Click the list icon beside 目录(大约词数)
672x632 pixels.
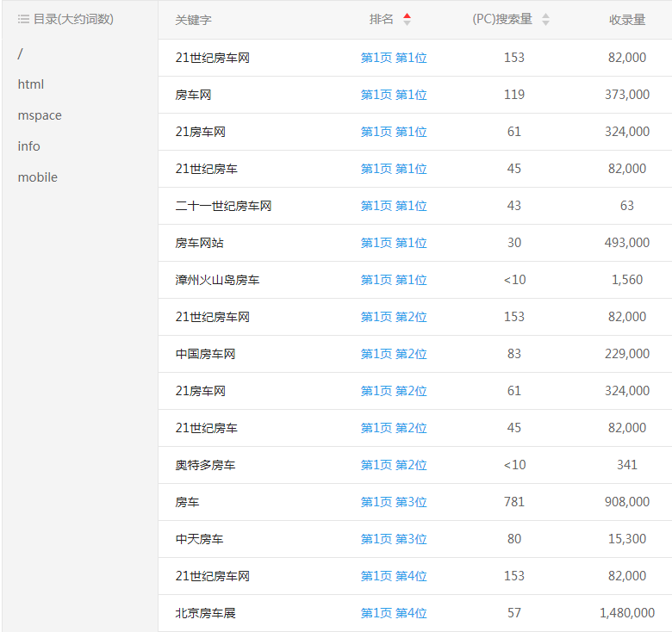tap(23, 19)
